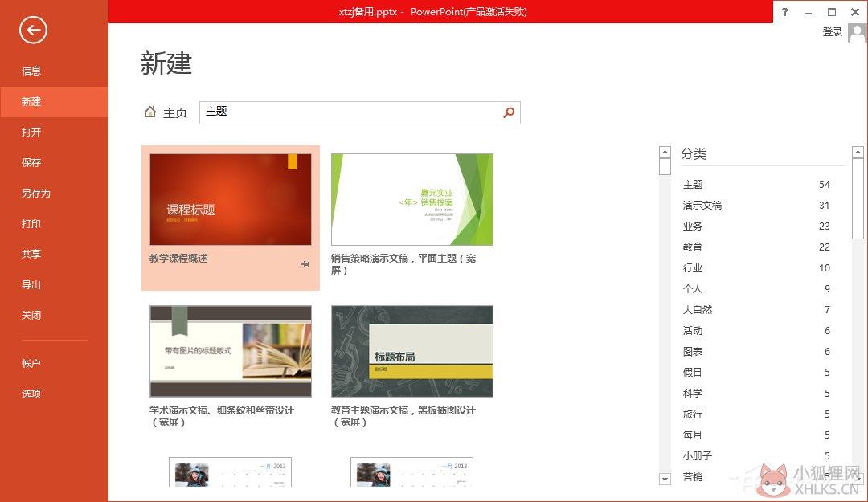The image size is (868, 502).
Task: Filter by 每月 category
Action: [x=756, y=435]
